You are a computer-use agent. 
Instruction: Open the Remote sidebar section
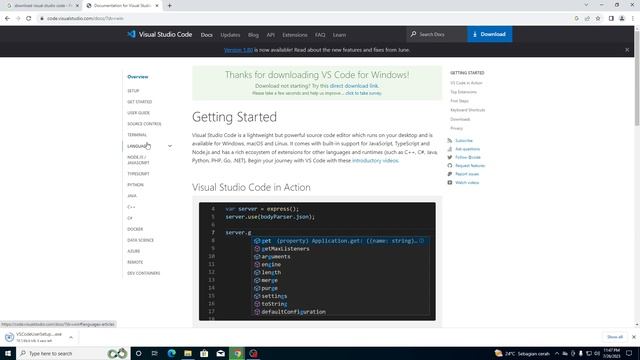point(135,262)
